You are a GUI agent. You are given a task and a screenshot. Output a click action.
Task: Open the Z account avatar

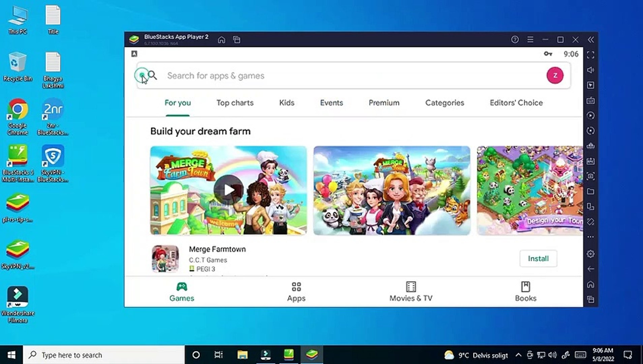555,75
